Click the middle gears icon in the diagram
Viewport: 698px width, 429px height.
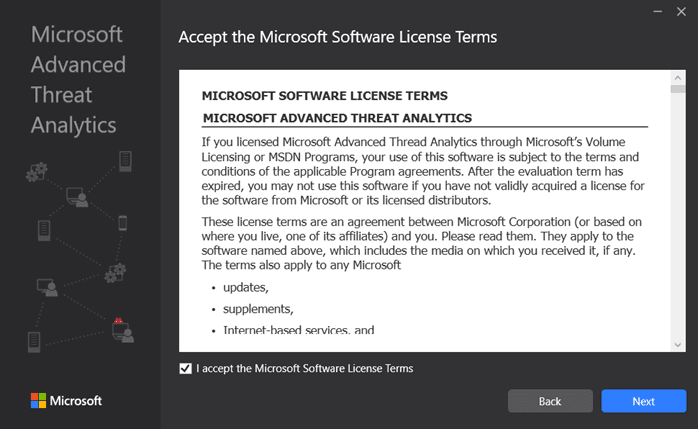tap(115, 273)
